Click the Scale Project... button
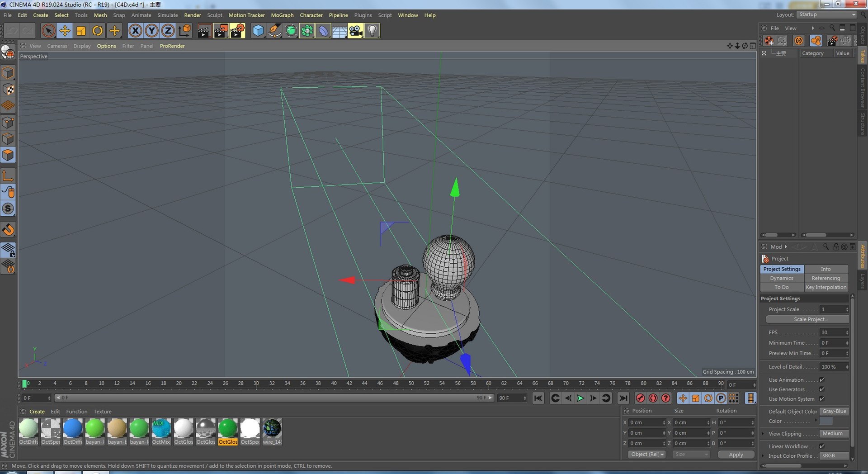 [807, 319]
